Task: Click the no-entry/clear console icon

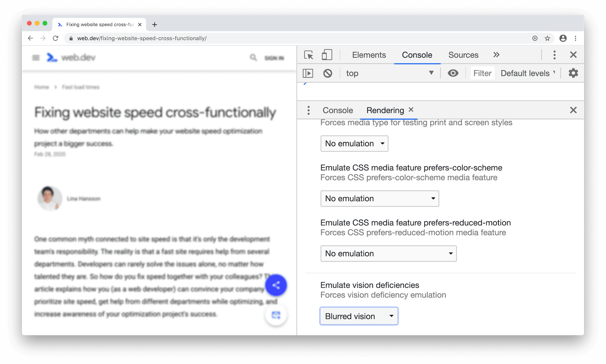Action: (327, 73)
